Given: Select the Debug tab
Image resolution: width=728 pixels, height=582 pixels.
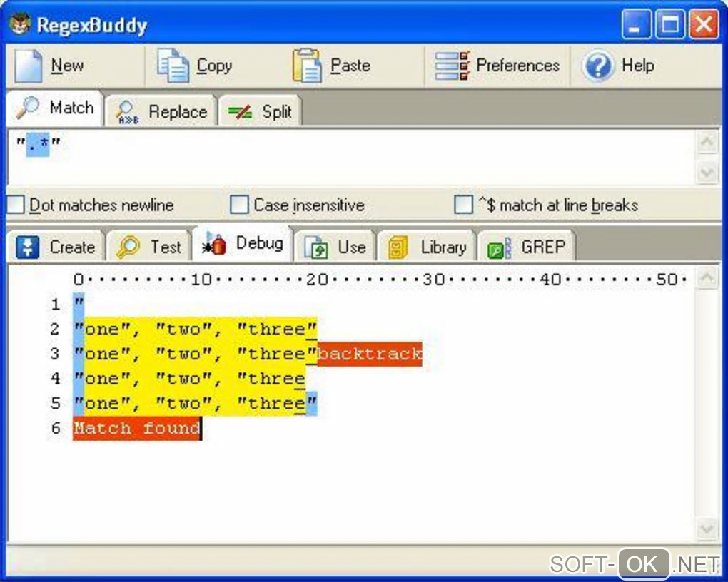Looking at the screenshot, I should [x=243, y=242].
